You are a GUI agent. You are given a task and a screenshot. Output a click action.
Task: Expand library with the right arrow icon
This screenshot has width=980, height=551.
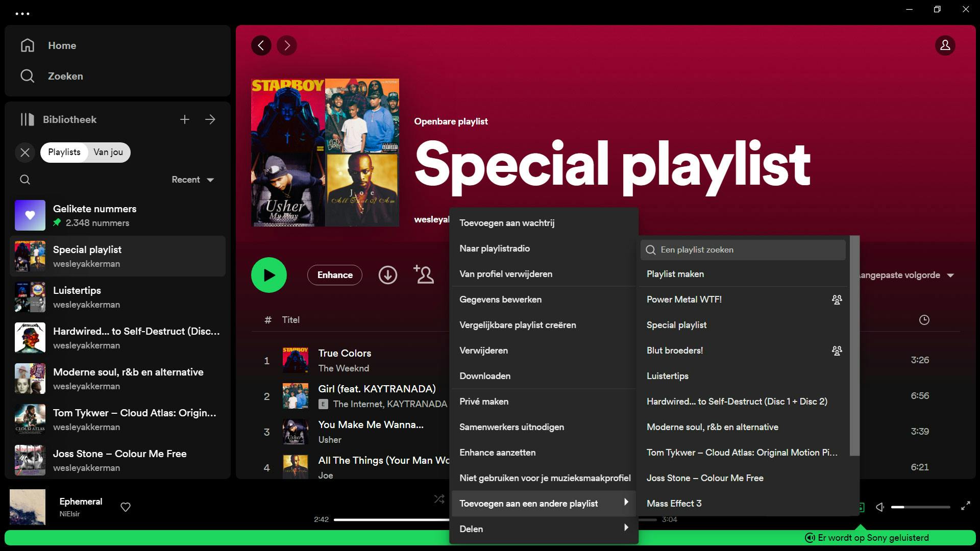pyautogui.click(x=210, y=119)
